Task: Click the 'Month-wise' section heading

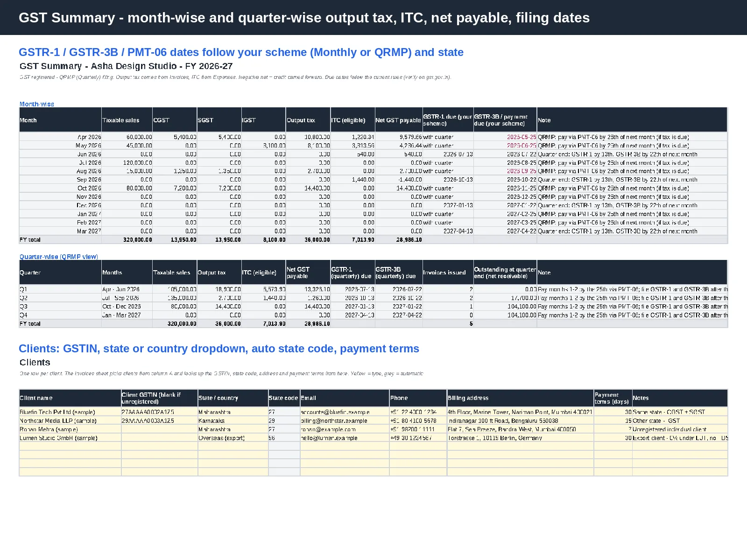Action: [37, 104]
